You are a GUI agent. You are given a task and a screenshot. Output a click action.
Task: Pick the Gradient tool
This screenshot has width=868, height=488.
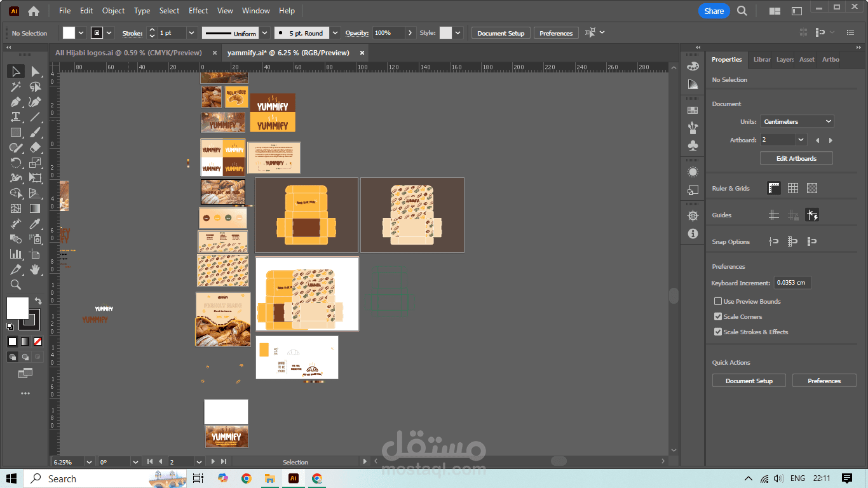[x=36, y=208]
